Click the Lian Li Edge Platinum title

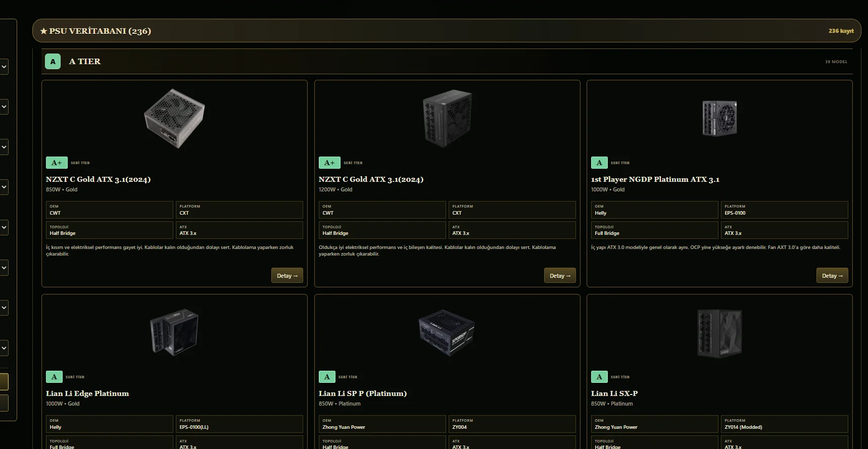click(87, 393)
